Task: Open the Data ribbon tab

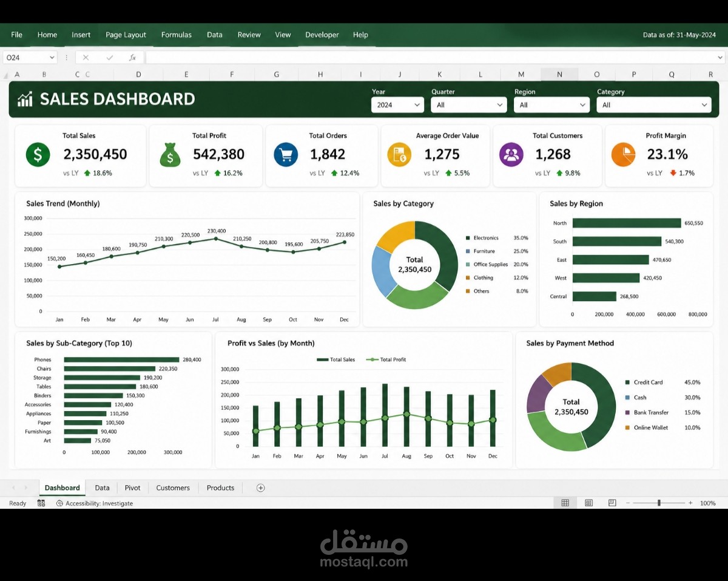Action: click(x=215, y=35)
